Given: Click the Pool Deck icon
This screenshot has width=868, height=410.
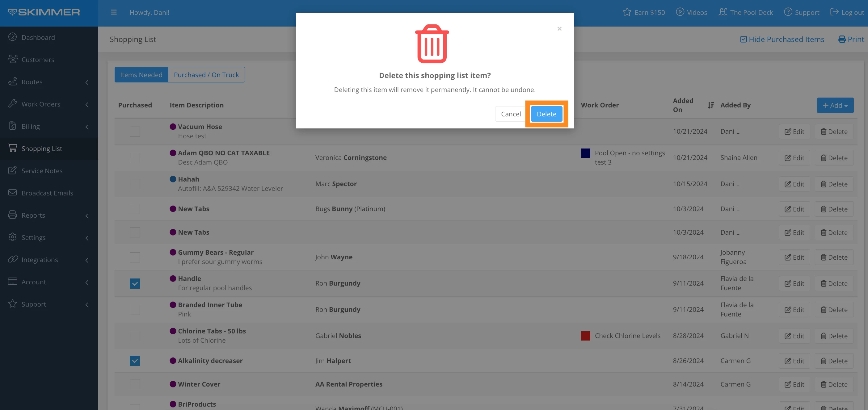Looking at the screenshot, I should [x=723, y=12].
